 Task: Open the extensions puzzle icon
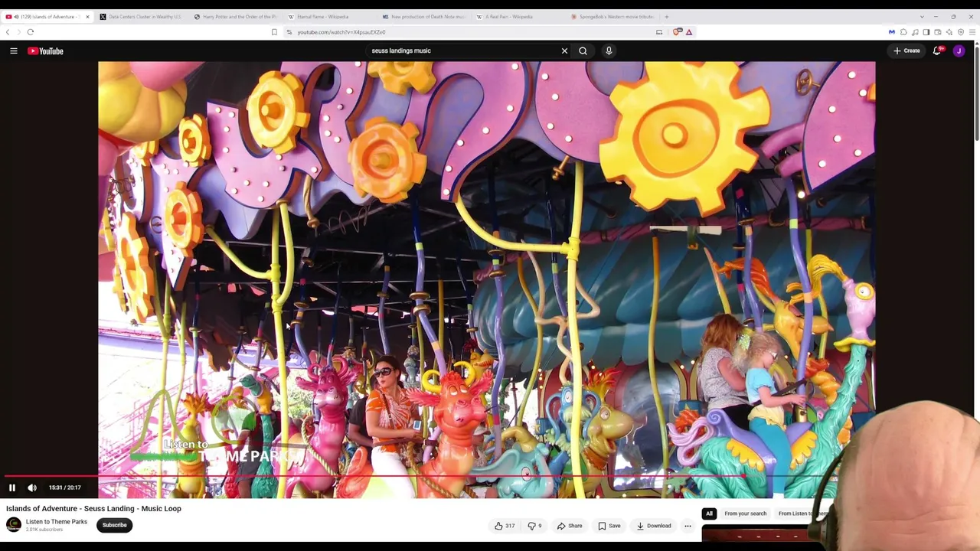click(903, 32)
